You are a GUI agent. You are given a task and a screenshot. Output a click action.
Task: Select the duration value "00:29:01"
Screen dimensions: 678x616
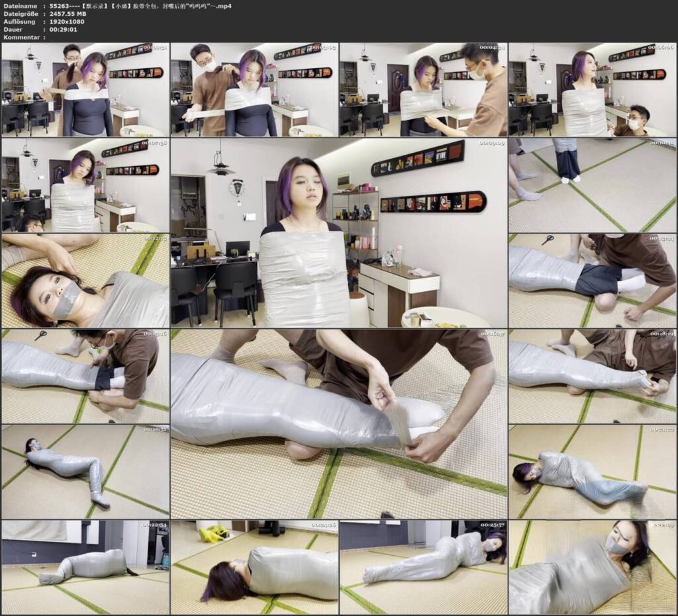(63, 29)
